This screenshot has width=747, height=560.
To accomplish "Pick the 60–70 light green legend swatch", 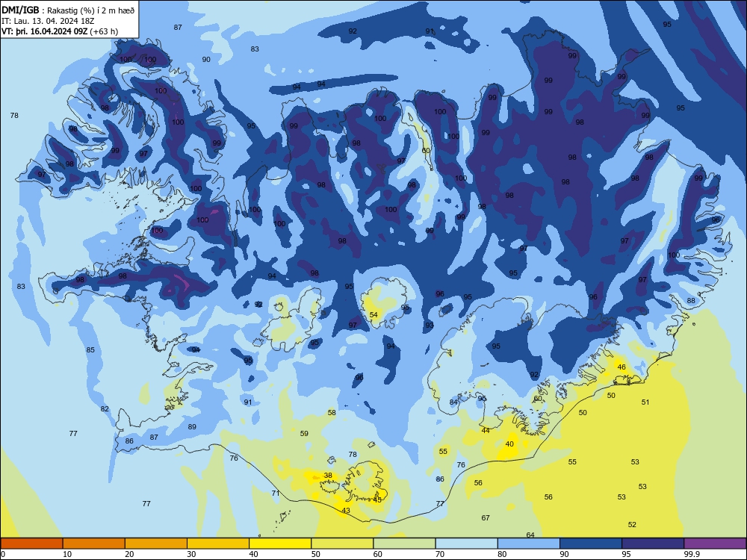I will tap(404, 544).
